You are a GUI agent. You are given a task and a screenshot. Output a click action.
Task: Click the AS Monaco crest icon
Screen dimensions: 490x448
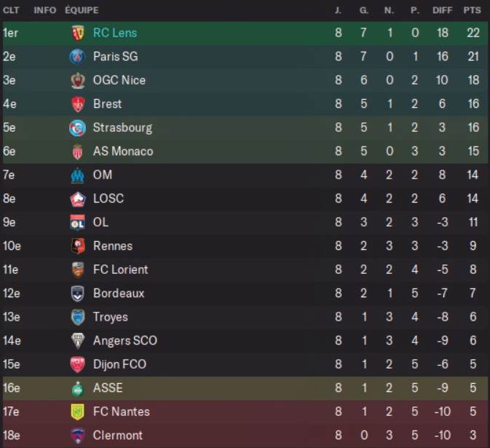(x=77, y=152)
